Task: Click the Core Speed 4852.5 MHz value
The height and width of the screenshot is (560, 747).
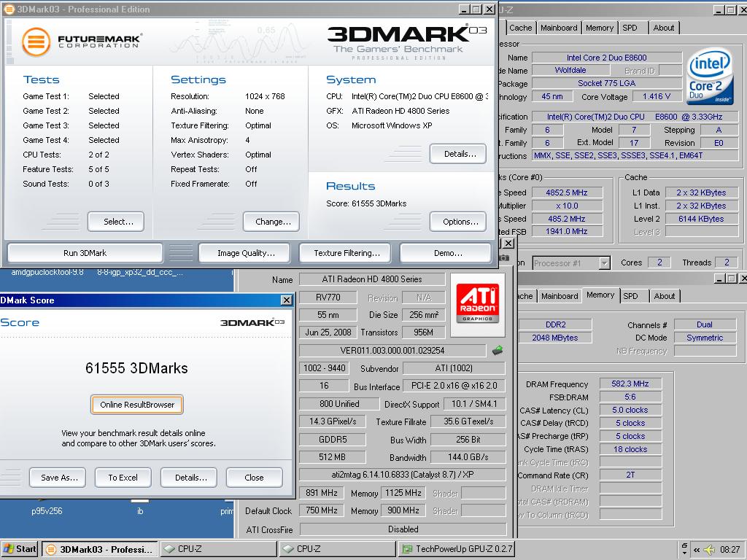Action: tap(566, 192)
